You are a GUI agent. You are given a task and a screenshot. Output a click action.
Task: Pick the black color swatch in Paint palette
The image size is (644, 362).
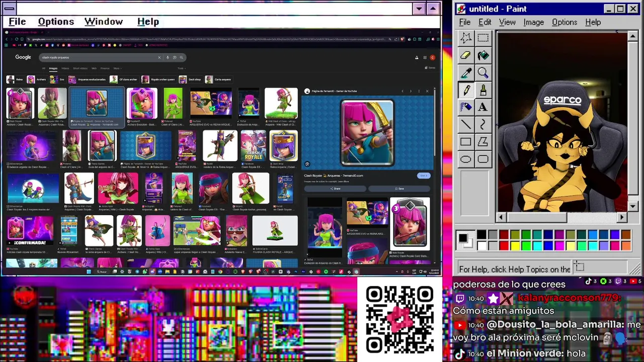[x=481, y=235]
